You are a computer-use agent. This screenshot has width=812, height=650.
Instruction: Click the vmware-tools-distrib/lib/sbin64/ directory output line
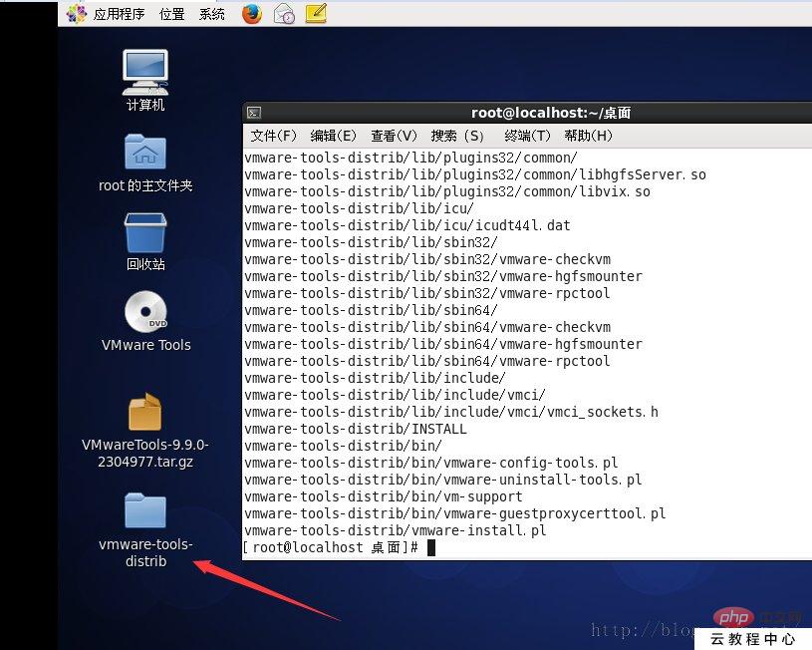tap(371, 310)
